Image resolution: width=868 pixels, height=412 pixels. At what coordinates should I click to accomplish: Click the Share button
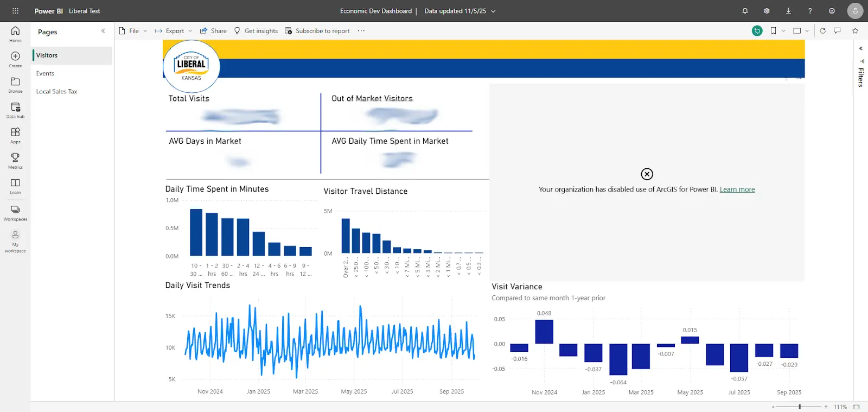point(213,31)
